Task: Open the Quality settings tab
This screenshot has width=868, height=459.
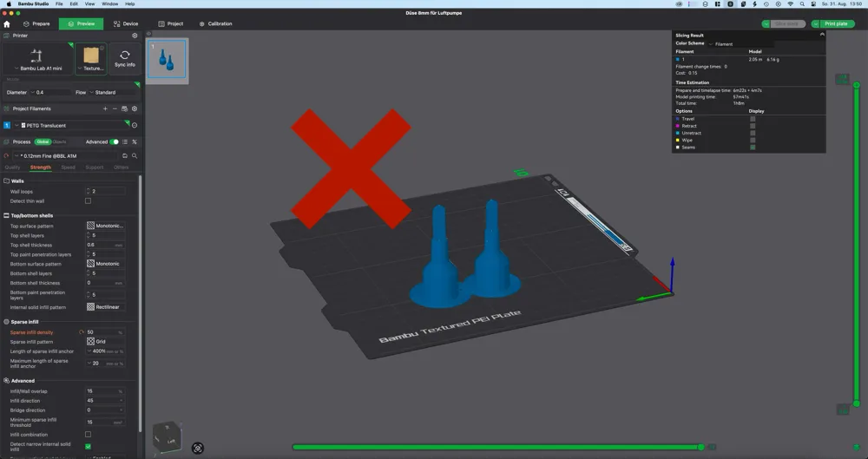Action: 12,167
